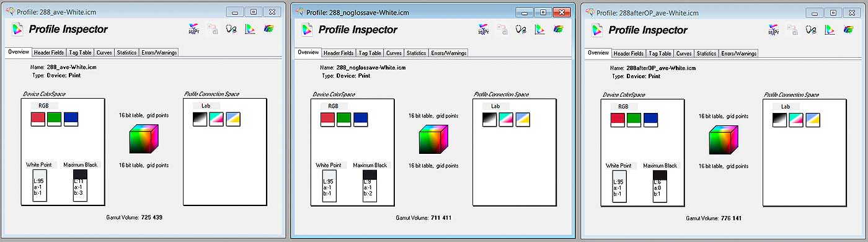This screenshot has height=242, width=868.
Task: Open Tag Table tab in 288_ave-White window
Action: click(x=81, y=53)
